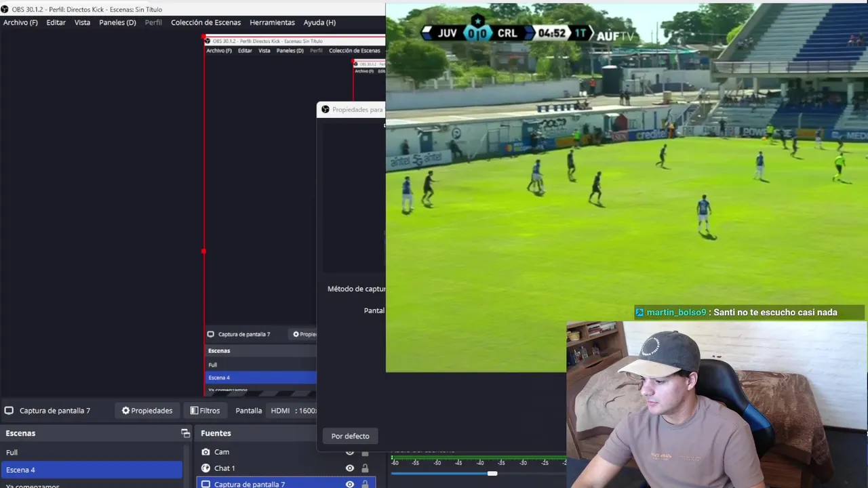Viewport: 868px width, 488px height.
Task: Click the chat icon beside martin_bolso9
Action: tap(639, 312)
